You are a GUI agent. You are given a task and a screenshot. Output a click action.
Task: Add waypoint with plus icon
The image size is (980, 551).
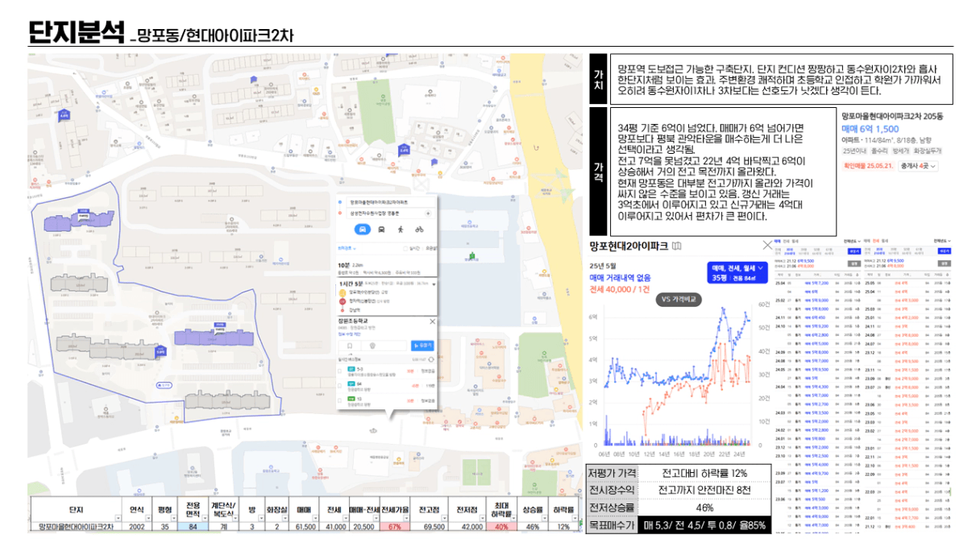click(x=428, y=213)
